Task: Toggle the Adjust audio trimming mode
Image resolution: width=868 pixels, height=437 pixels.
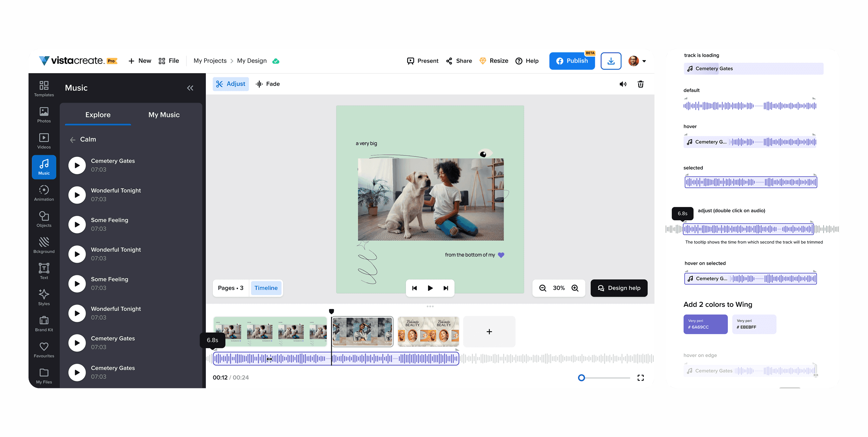Action: click(x=231, y=84)
